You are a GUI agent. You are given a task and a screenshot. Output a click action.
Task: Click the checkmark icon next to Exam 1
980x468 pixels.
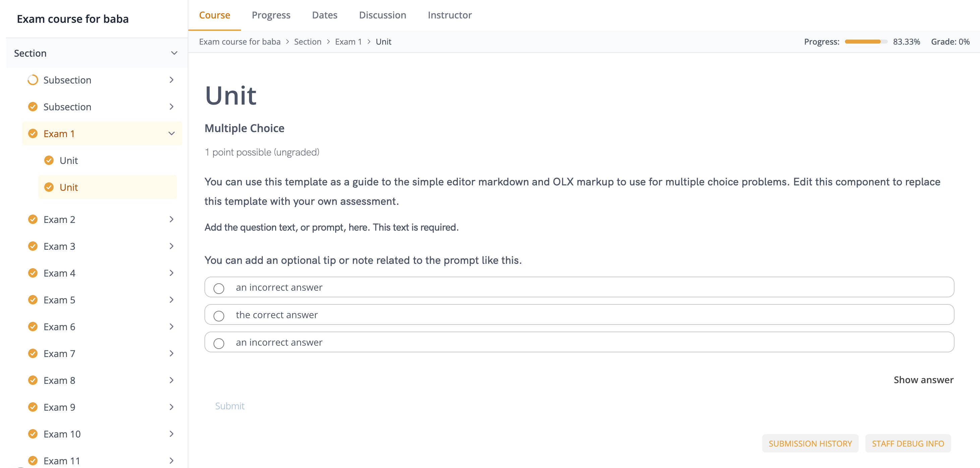pyautogui.click(x=33, y=133)
